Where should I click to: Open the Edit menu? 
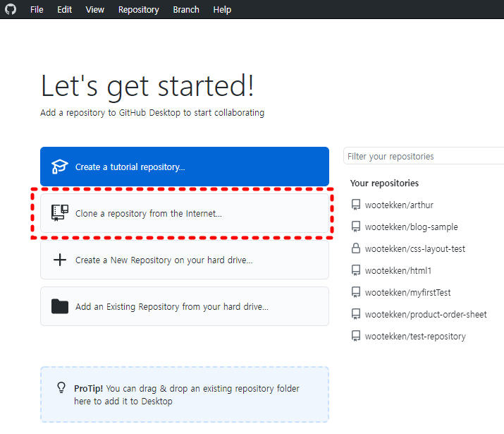(x=64, y=10)
